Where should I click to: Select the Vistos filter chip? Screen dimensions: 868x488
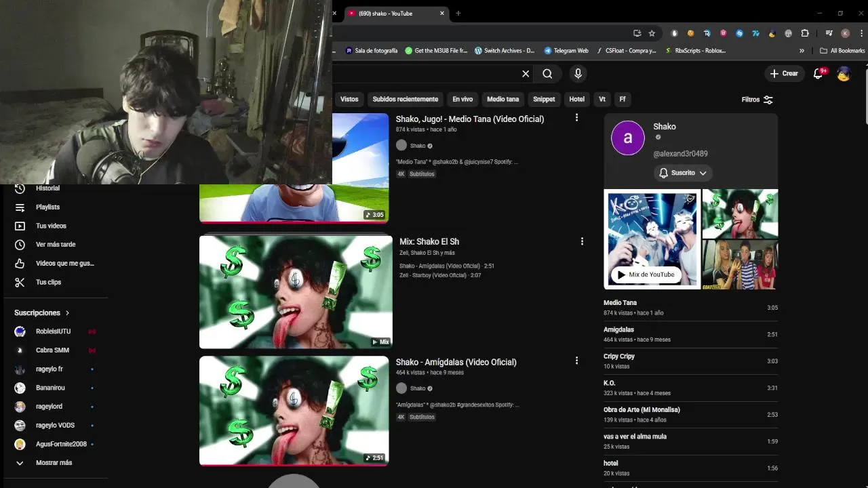point(349,100)
